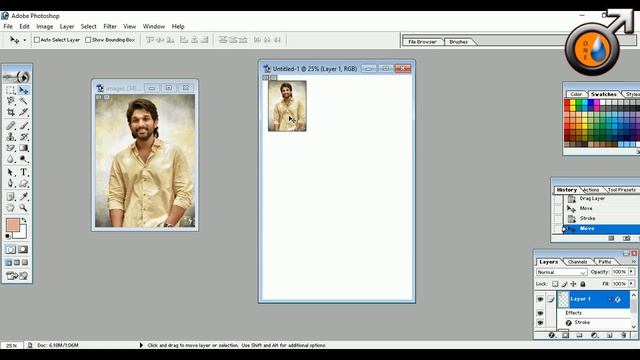
Task: Click the foreground color swatch
Action: tap(12, 224)
